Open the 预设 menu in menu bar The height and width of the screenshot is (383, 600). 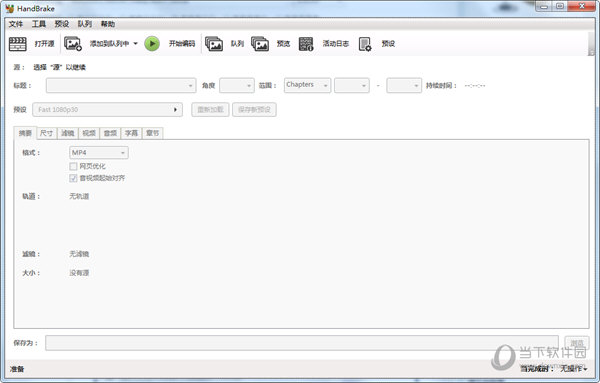click(62, 24)
